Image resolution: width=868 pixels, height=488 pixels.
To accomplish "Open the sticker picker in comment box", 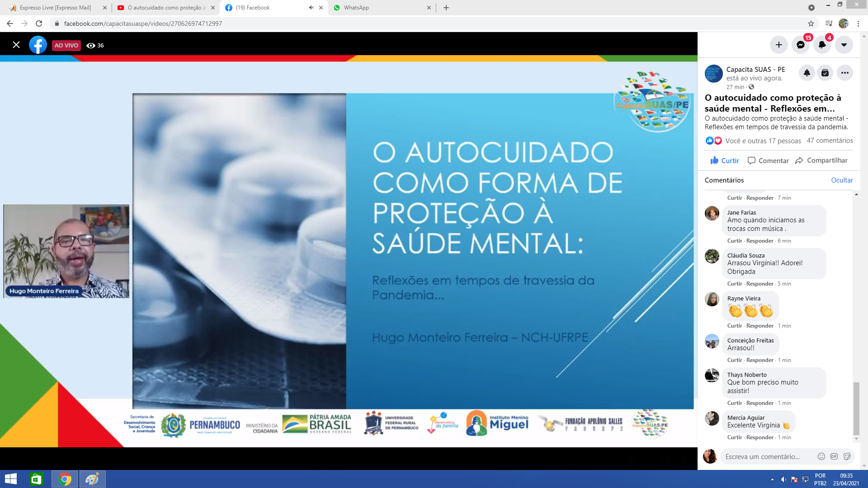I will (847, 456).
